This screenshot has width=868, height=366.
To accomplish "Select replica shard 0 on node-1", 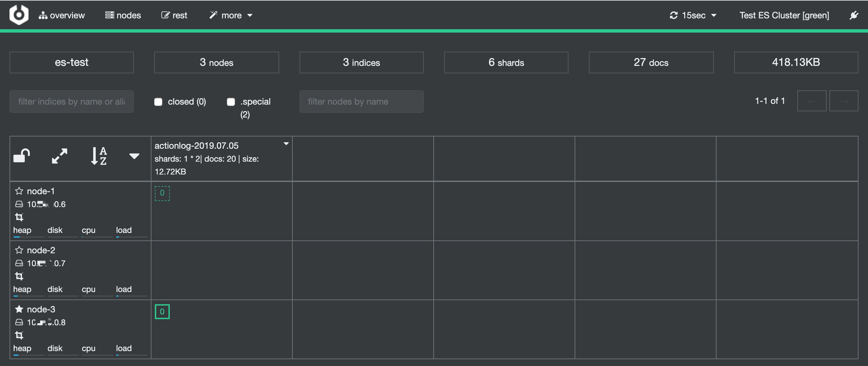I will tap(162, 193).
